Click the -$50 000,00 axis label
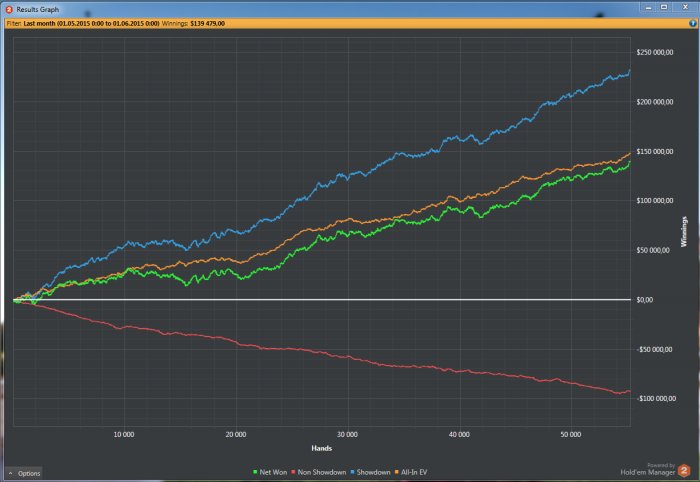Image resolution: width=700 pixels, height=482 pixels. 654,349
